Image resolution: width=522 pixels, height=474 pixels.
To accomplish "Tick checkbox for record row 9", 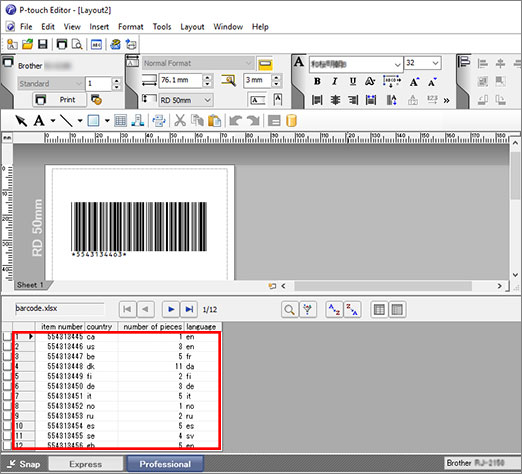I will [x=7, y=416].
